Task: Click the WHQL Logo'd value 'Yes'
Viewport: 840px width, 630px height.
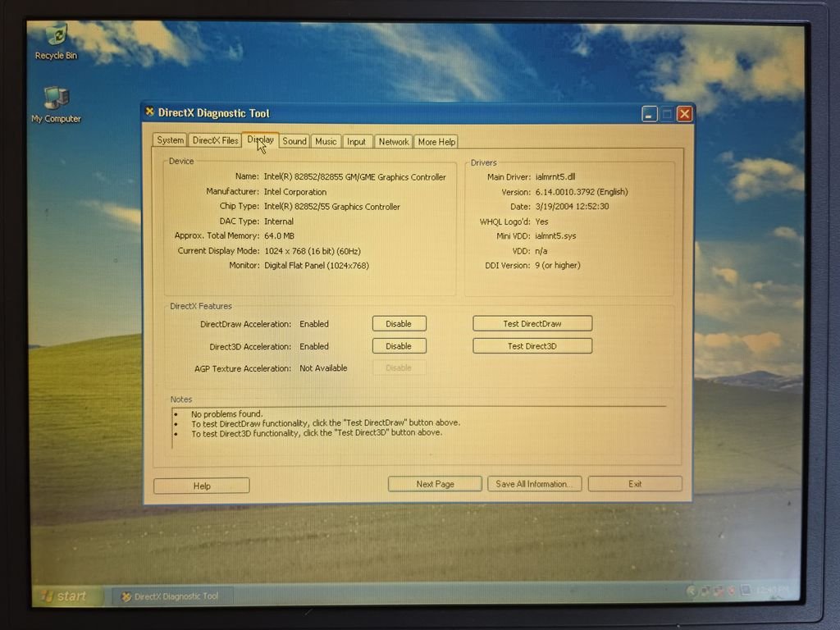Action: (541, 221)
